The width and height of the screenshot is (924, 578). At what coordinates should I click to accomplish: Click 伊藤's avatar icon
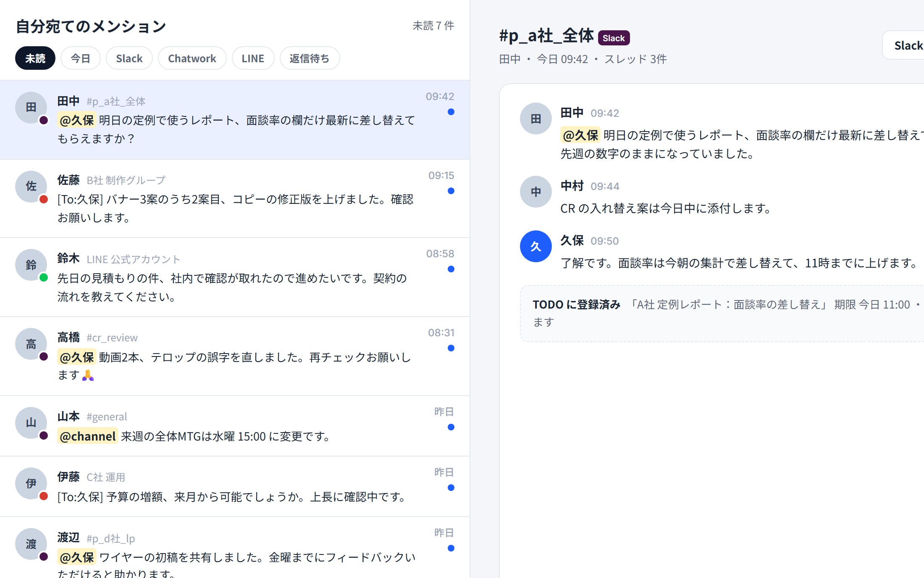pyautogui.click(x=31, y=483)
